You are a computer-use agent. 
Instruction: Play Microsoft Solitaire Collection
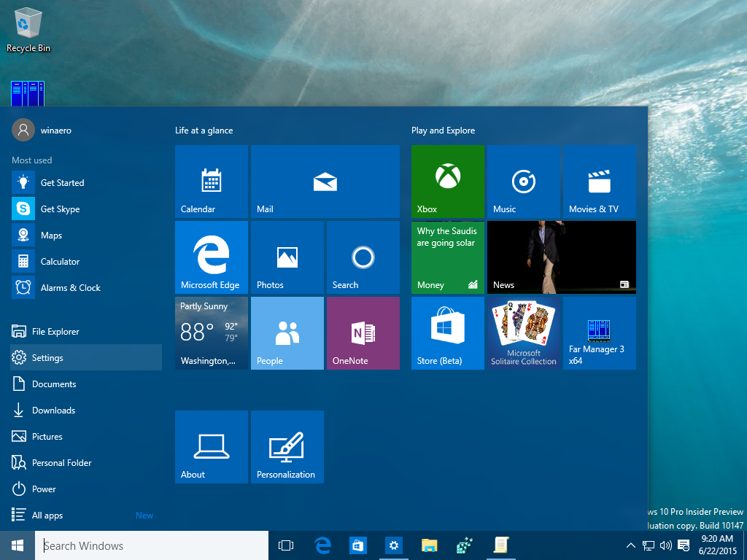tap(523, 332)
